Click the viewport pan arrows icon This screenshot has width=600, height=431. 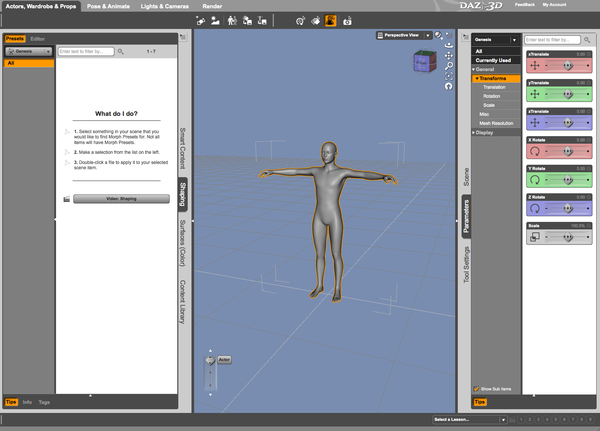click(x=451, y=55)
